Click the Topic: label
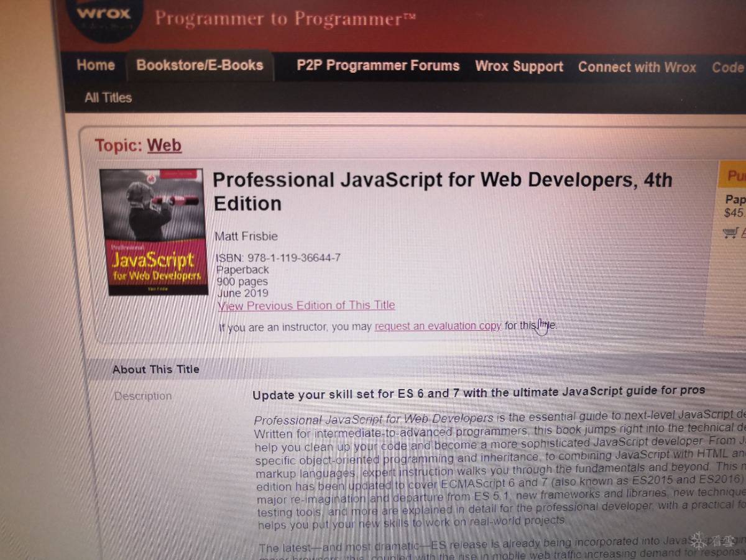746x560 pixels. coord(119,145)
